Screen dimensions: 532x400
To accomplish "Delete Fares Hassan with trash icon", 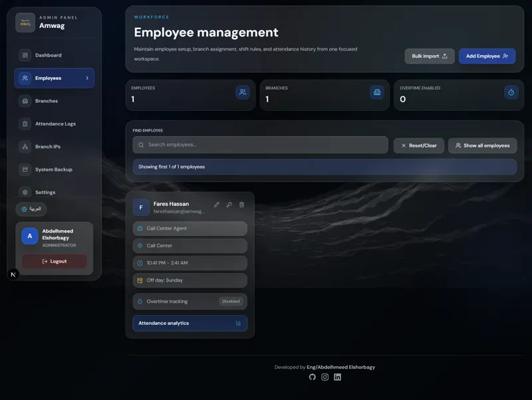I will click(241, 205).
